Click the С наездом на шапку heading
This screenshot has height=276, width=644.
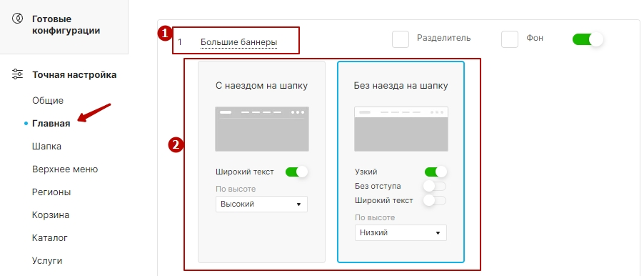(x=261, y=86)
